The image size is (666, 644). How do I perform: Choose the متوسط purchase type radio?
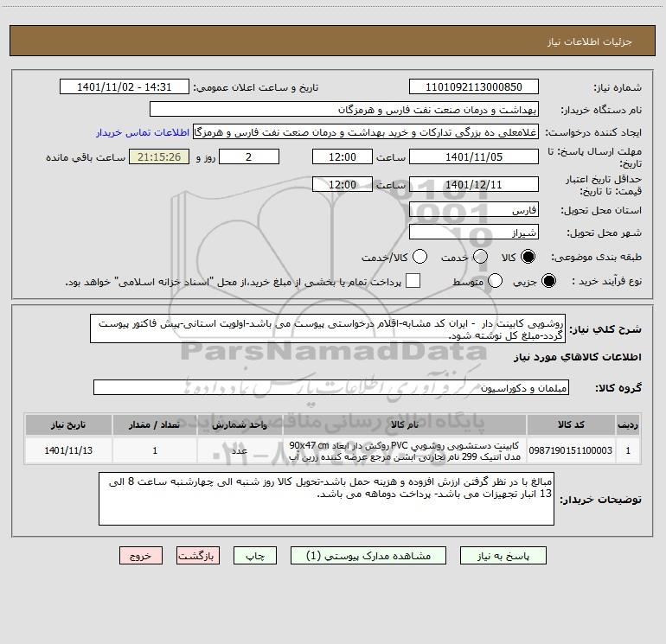tap(495, 281)
